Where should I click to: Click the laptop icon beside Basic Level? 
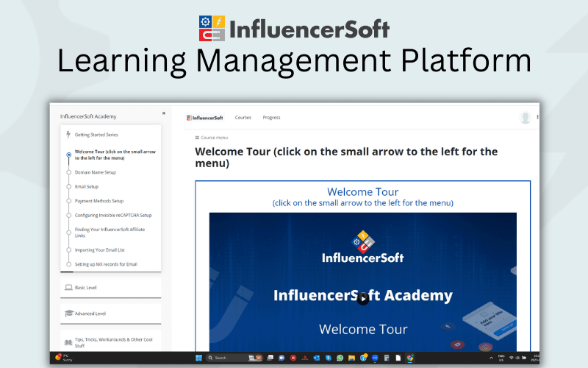[x=68, y=287]
